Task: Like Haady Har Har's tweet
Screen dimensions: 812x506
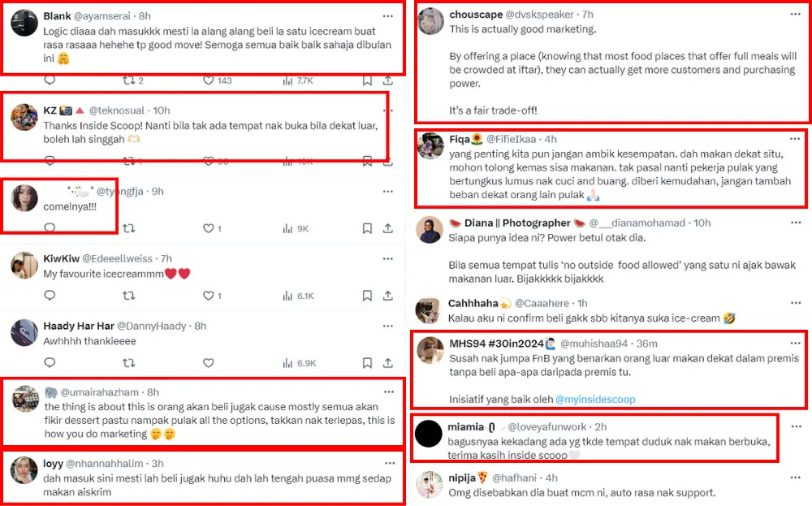Action: 208,363
